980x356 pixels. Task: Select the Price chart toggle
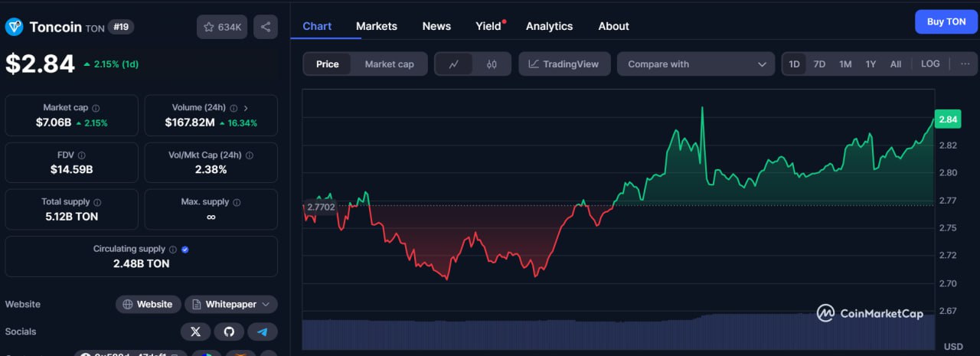[x=328, y=64]
